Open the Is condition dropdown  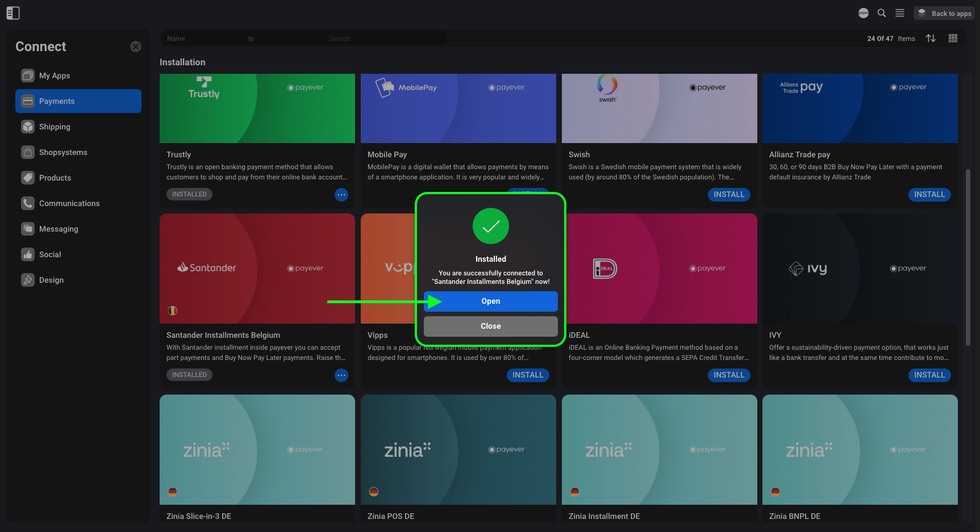(284, 39)
